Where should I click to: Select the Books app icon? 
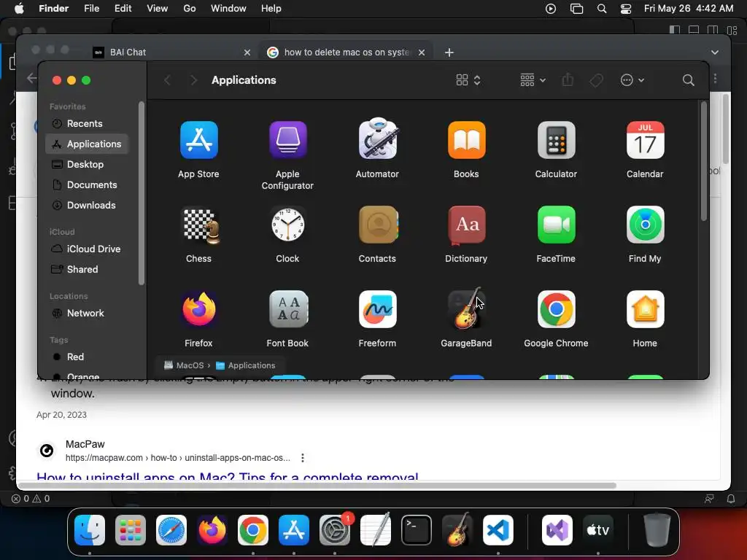click(466, 140)
